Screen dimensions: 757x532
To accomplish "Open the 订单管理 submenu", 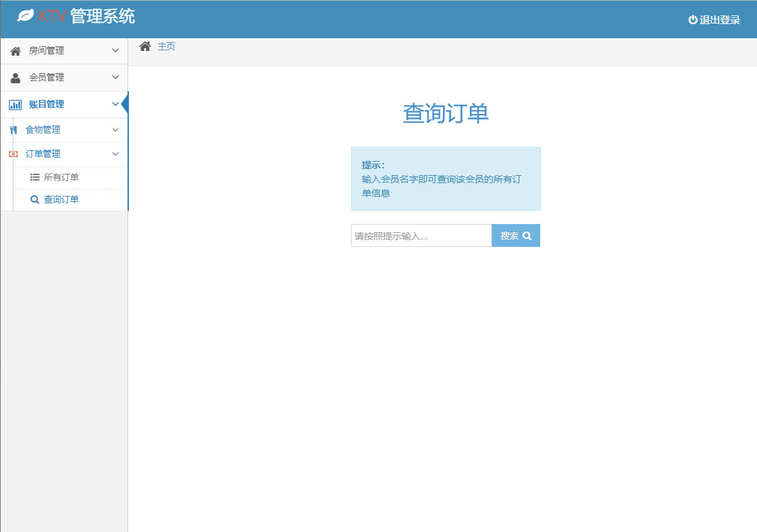I will click(x=115, y=154).
